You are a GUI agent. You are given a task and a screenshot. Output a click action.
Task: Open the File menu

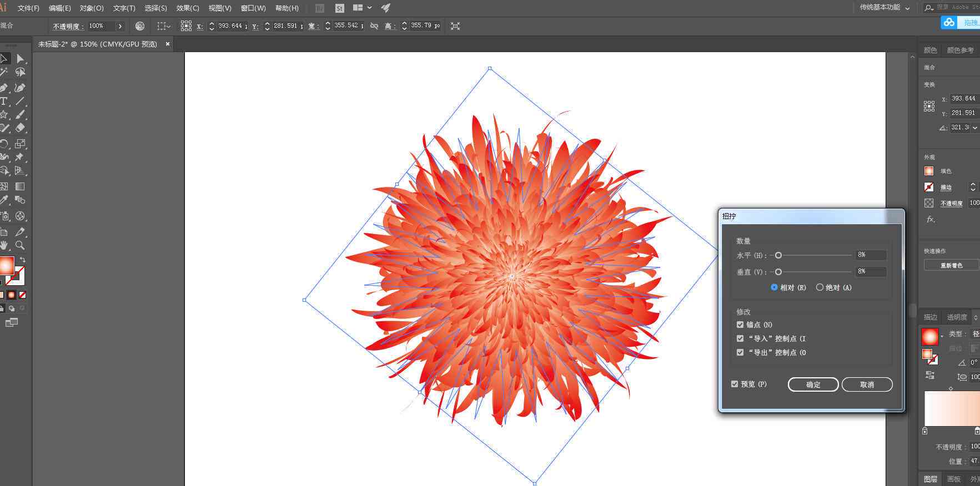coord(28,8)
